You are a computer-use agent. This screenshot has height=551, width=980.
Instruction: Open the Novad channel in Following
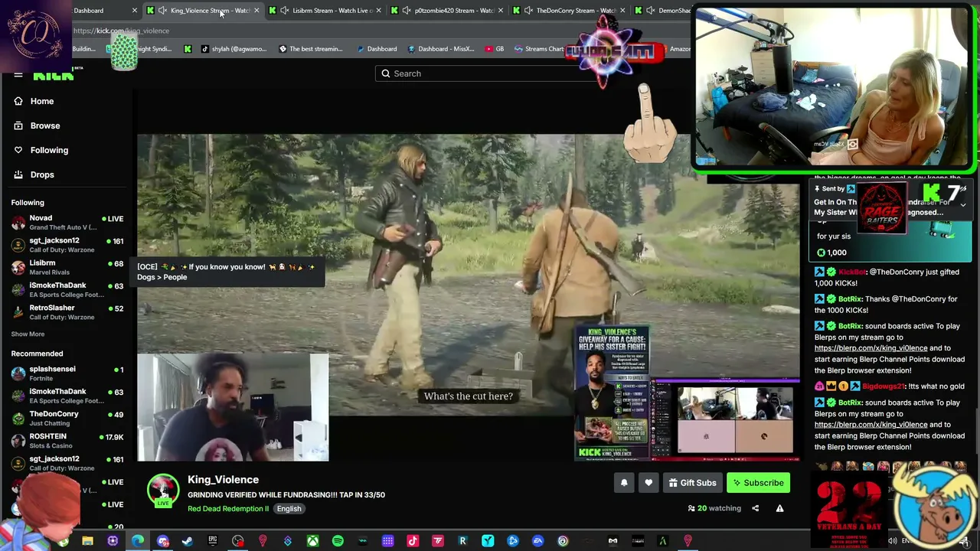coord(67,223)
